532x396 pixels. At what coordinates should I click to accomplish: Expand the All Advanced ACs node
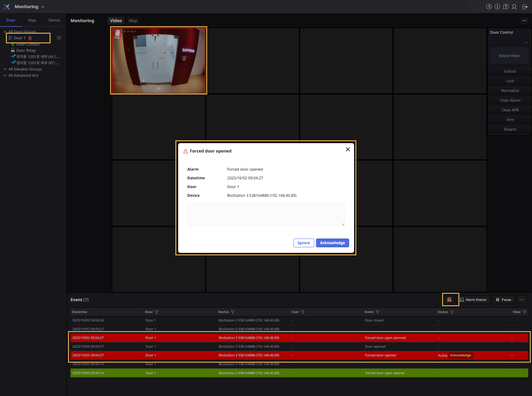[x=5, y=75]
